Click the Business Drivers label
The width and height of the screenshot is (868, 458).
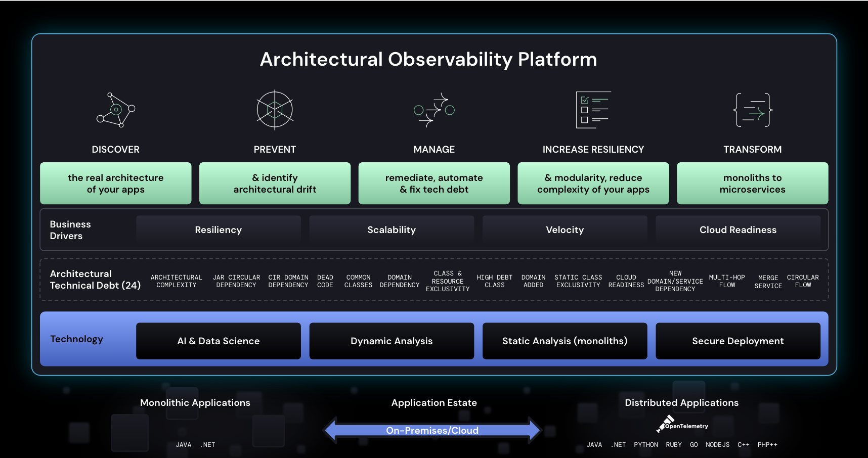coord(70,230)
